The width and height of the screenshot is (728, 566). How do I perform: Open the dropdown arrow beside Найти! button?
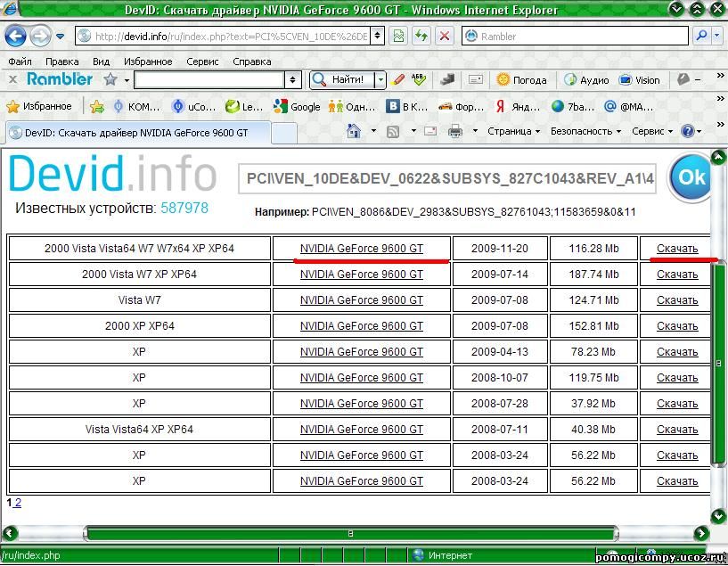pos(380,80)
